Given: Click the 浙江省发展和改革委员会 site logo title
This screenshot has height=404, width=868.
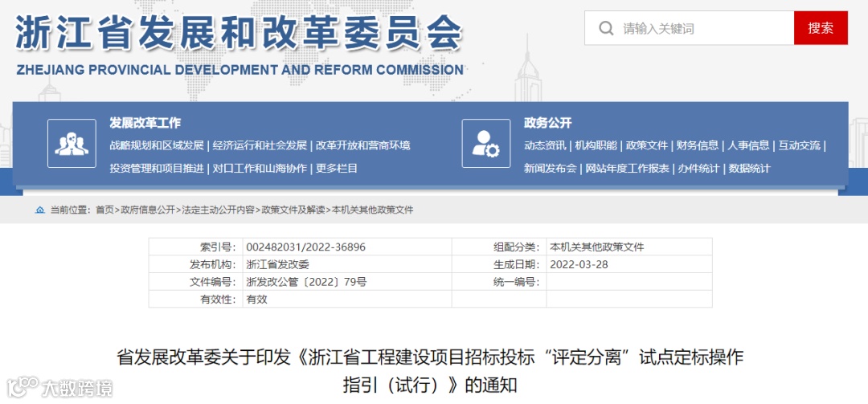Looking at the screenshot, I should point(239,33).
